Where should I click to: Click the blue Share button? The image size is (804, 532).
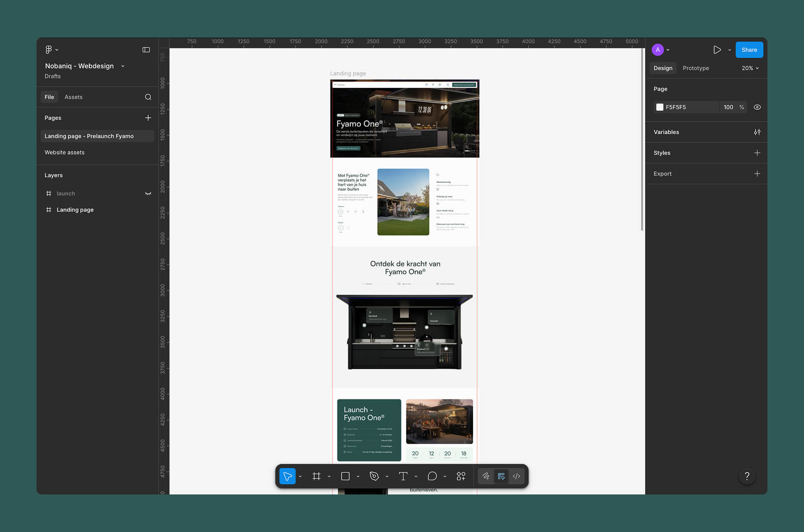(x=749, y=50)
